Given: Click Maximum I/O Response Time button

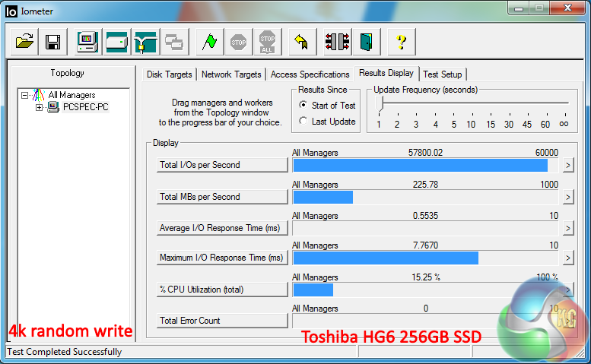Looking at the screenshot, I should click(222, 258).
